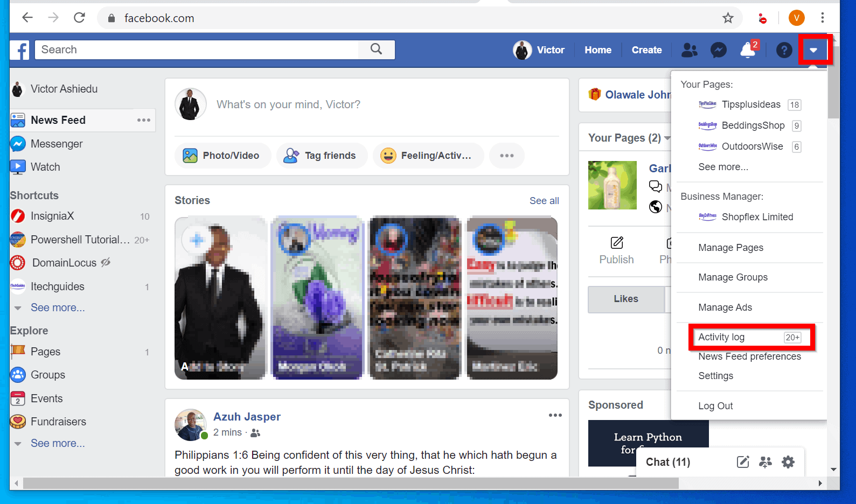Click Home in top bar
Image resolution: width=856 pixels, height=504 pixels.
click(x=598, y=50)
